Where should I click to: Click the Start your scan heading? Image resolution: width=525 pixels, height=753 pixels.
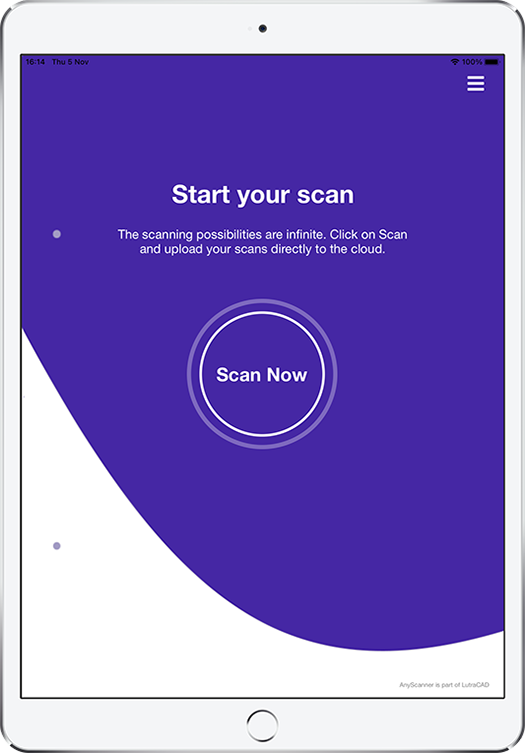(263, 194)
